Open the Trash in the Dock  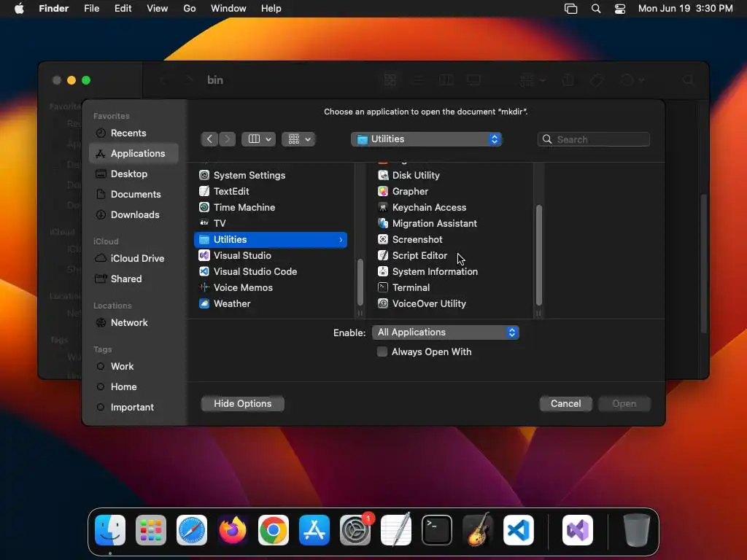pos(636,530)
